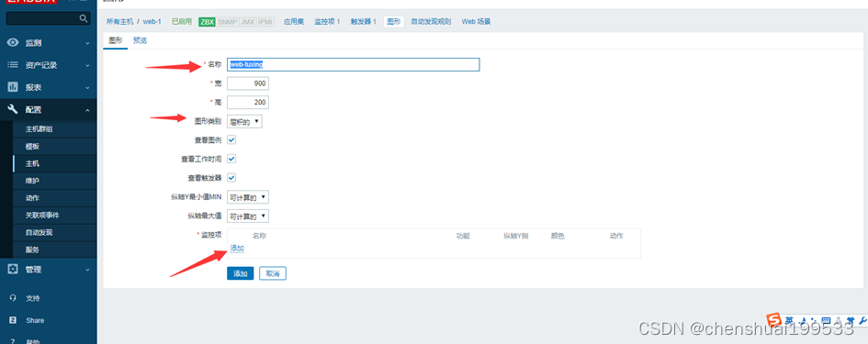Click the keyboard icon in the IME toolbar
This screenshot has height=344, width=868.
click(826, 320)
